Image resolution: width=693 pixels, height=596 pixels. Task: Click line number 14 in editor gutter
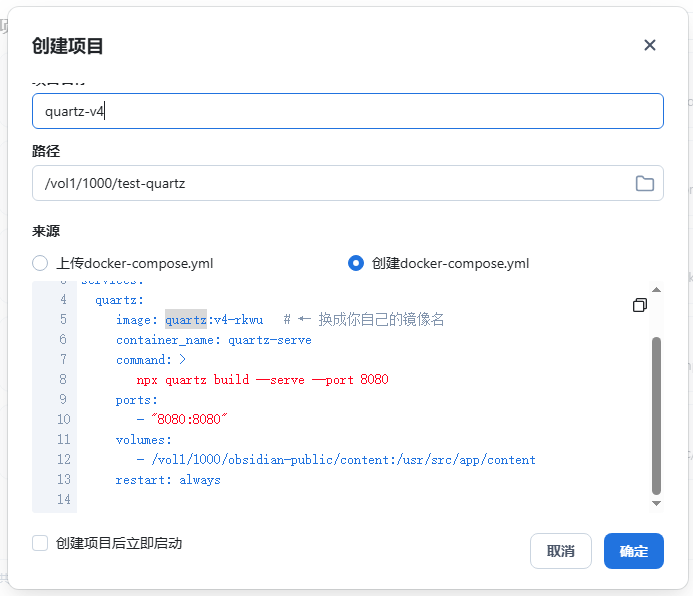64,499
